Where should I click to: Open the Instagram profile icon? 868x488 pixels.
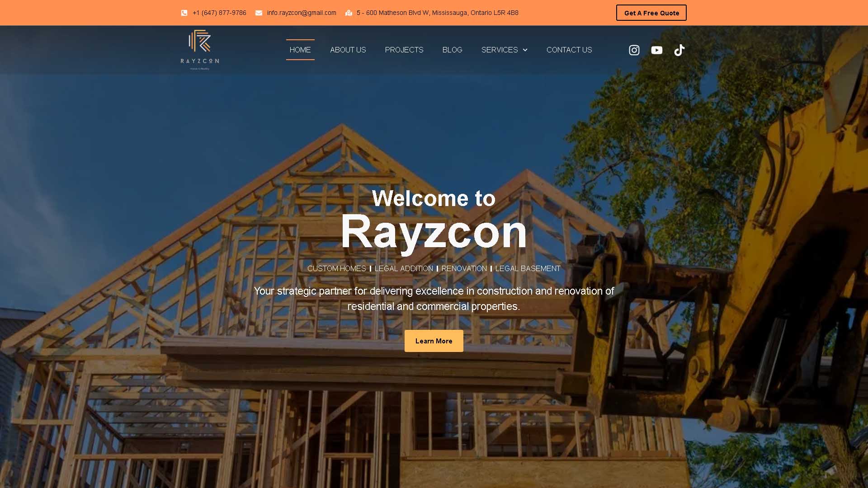click(x=634, y=50)
